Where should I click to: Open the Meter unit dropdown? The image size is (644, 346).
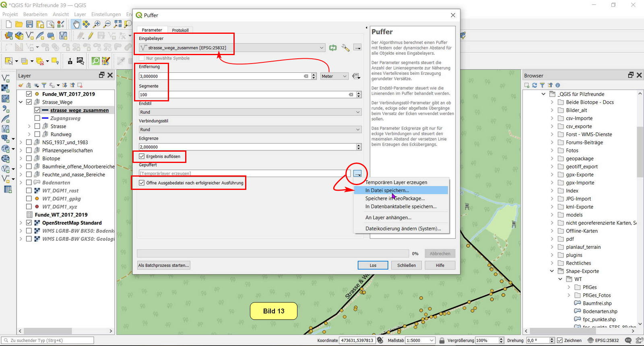coord(334,76)
